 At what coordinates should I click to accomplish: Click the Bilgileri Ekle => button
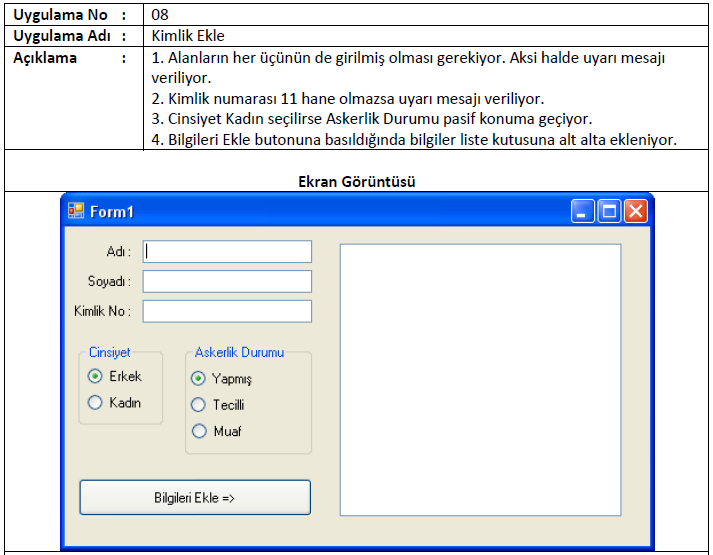click(195, 497)
